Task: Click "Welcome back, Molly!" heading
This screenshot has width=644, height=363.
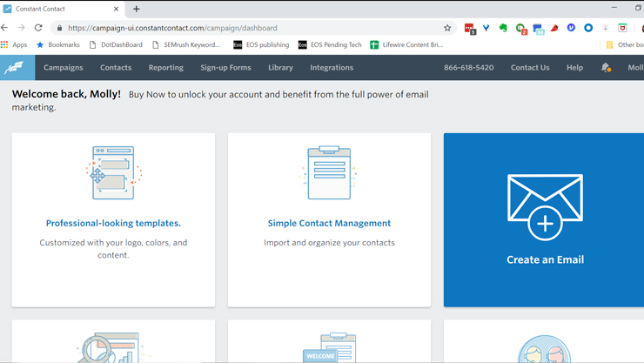Action: [66, 94]
